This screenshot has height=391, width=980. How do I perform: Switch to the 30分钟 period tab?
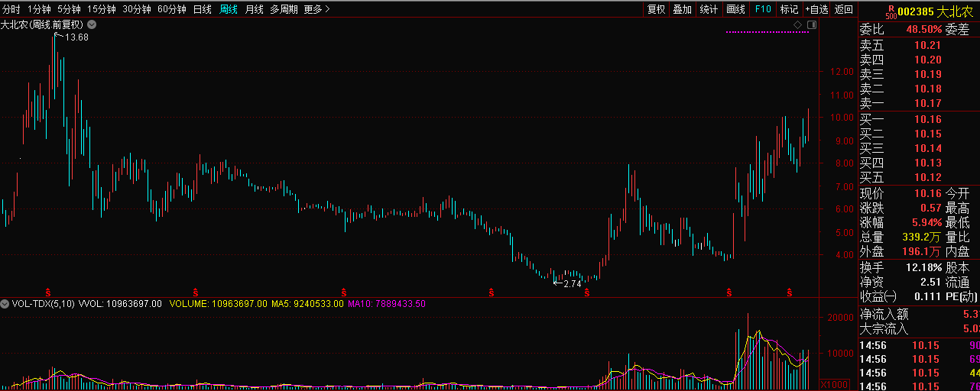click(137, 9)
